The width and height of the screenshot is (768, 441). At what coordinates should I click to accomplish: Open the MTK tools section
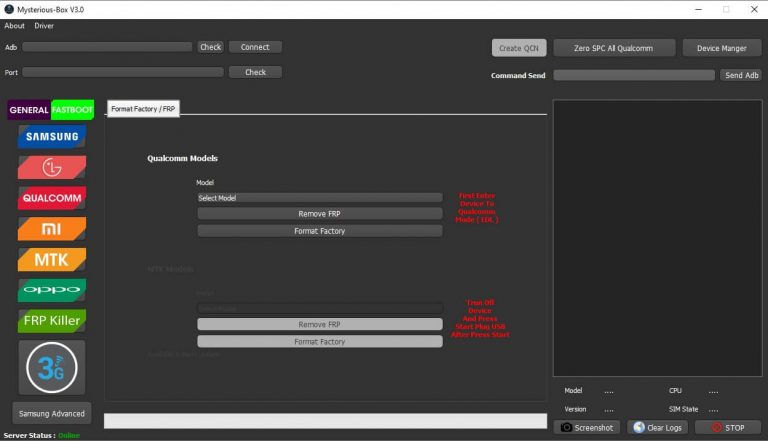tap(52, 260)
